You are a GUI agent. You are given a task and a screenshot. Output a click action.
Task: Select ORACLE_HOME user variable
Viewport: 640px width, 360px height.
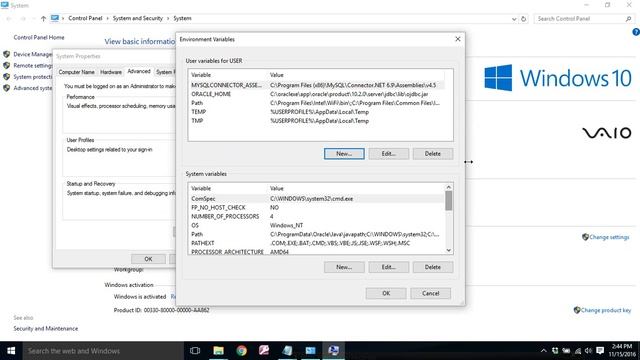pos(316,94)
